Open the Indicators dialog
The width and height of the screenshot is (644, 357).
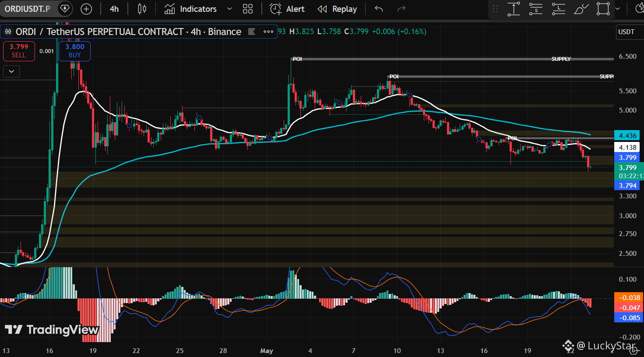point(190,9)
